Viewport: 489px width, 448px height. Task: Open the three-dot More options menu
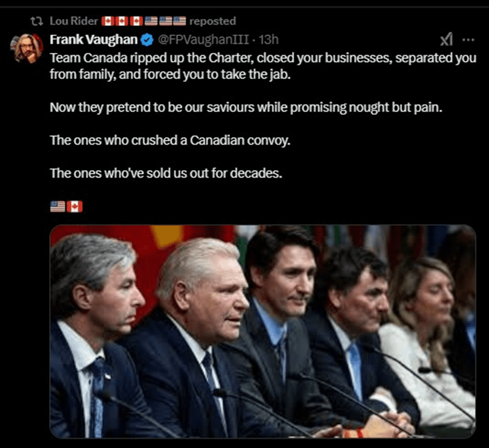468,40
